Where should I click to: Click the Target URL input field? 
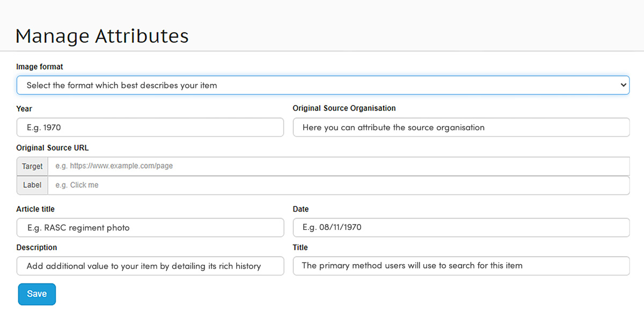338,166
